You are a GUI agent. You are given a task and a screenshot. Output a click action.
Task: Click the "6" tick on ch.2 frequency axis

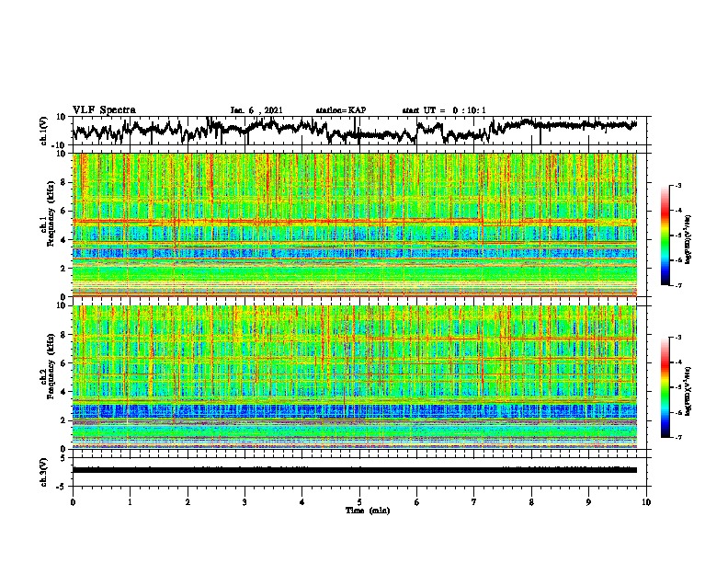[x=63, y=362]
